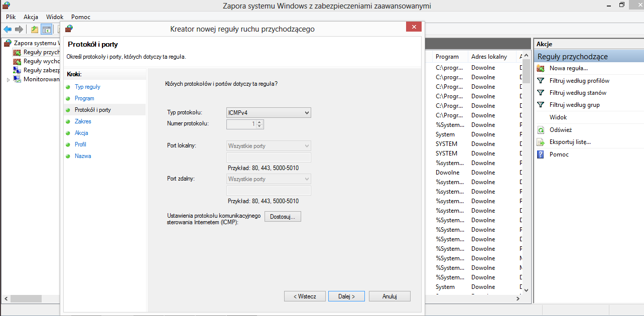Click the Anuluj button

390,296
